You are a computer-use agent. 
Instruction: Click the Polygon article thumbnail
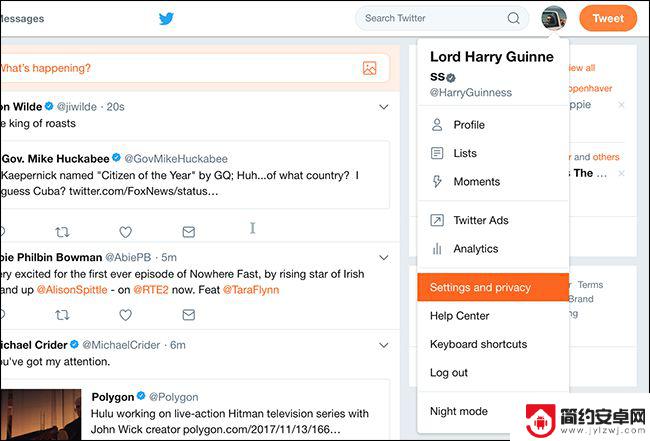point(41,414)
